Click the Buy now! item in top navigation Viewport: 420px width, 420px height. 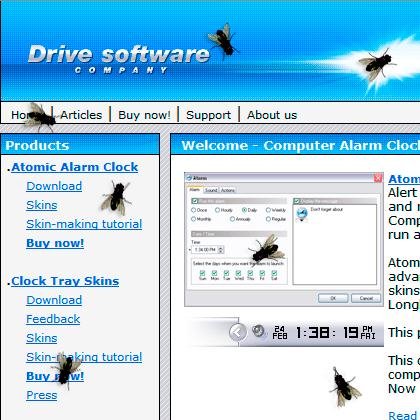point(144,115)
